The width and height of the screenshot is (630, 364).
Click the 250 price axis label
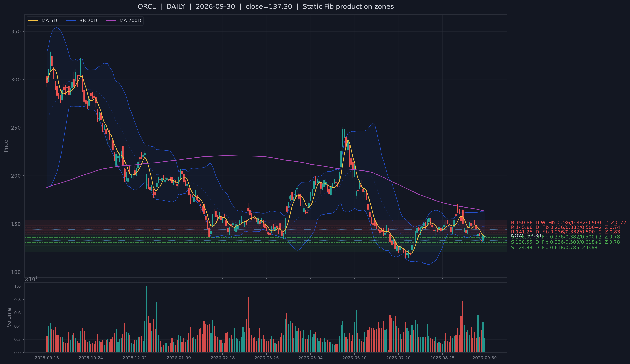(x=16, y=128)
